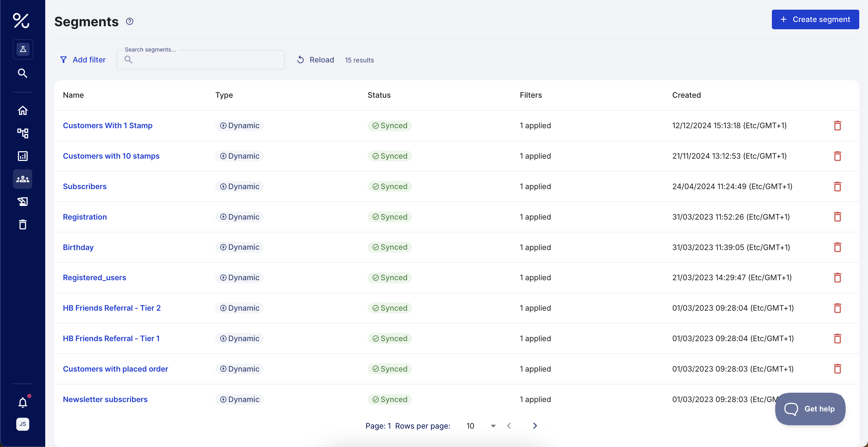
Task: Go to previous page chevron
Action: 509,426
